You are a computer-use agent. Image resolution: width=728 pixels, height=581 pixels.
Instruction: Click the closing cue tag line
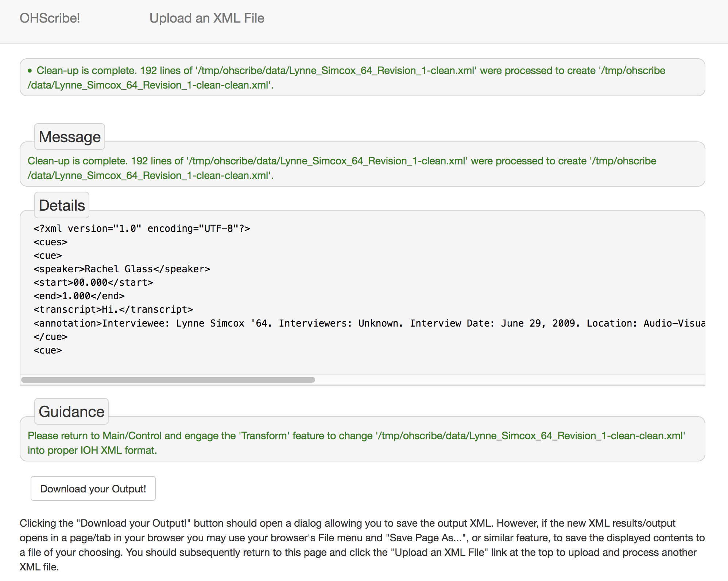click(x=50, y=337)
